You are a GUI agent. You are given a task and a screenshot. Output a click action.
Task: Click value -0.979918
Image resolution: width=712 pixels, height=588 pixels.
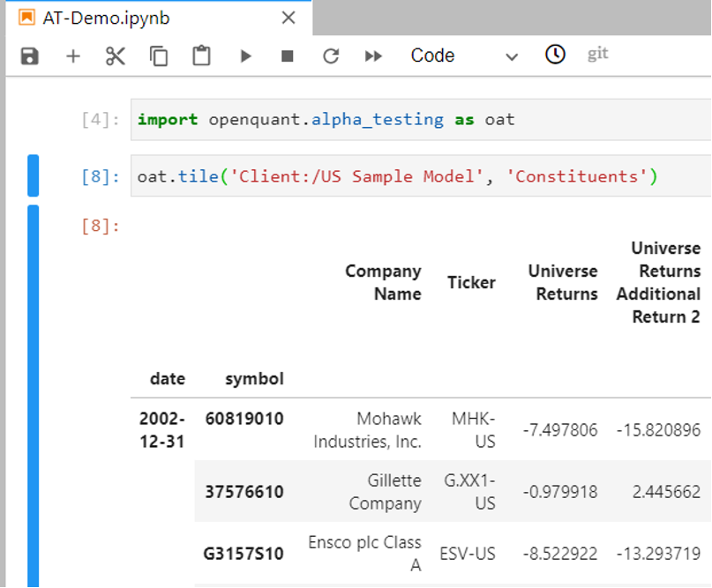pyautogui.click(x=560, y=492)
